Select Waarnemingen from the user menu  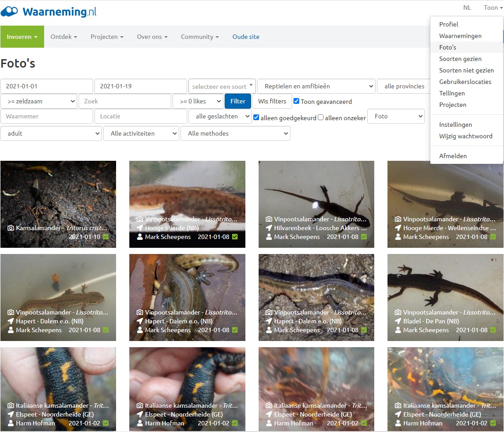coord(467,36)
